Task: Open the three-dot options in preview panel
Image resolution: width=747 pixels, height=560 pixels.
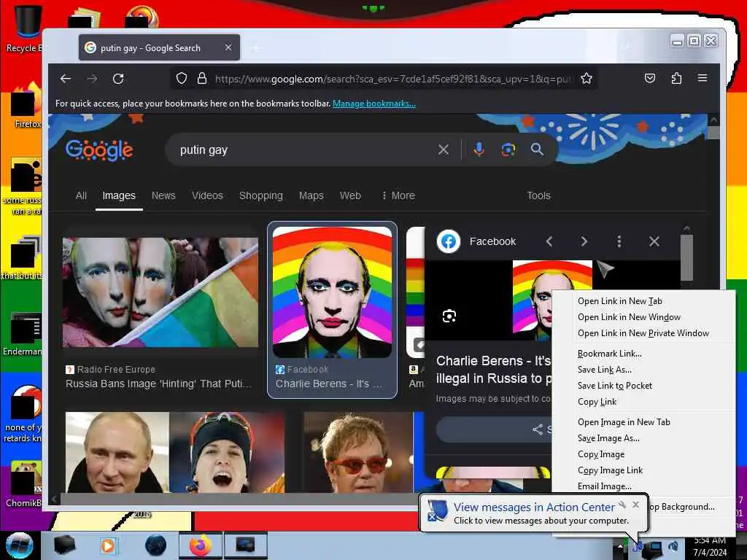Action: (x=619, y=241)
